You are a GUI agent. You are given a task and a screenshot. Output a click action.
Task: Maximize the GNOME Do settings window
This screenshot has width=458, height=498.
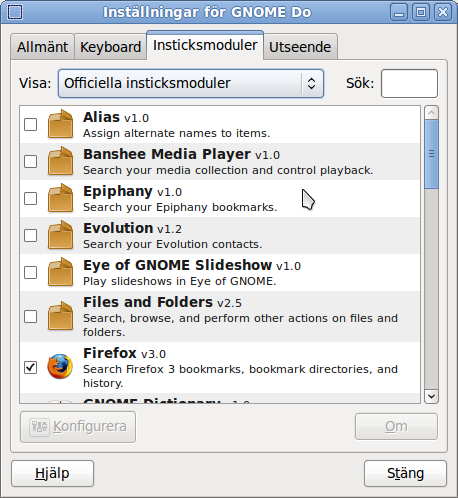coord(421,12)
